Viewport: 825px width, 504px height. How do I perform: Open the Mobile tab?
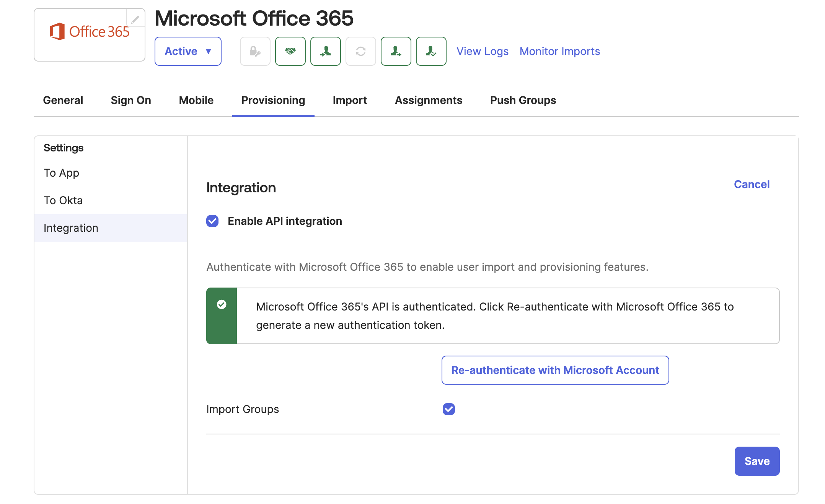(x=196, y=100)
